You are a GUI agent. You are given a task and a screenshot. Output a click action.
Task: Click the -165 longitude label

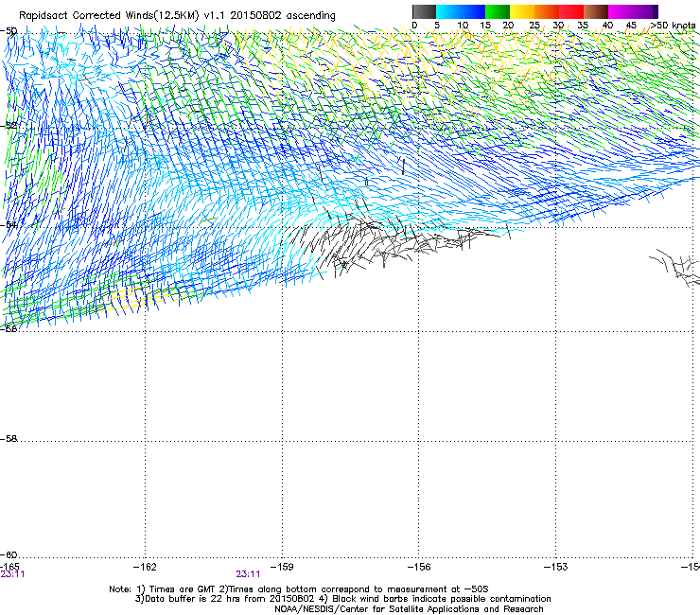point(9,567)
